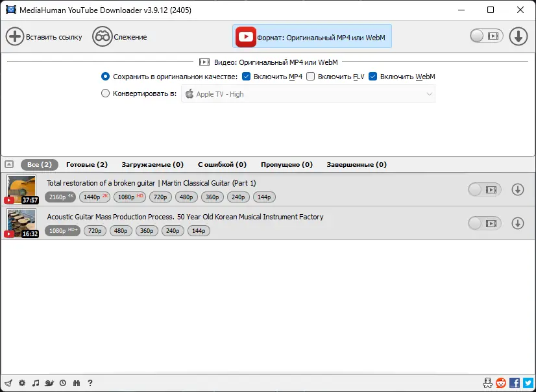Open Слежение binoculars tracking tool

coord(103,36)
